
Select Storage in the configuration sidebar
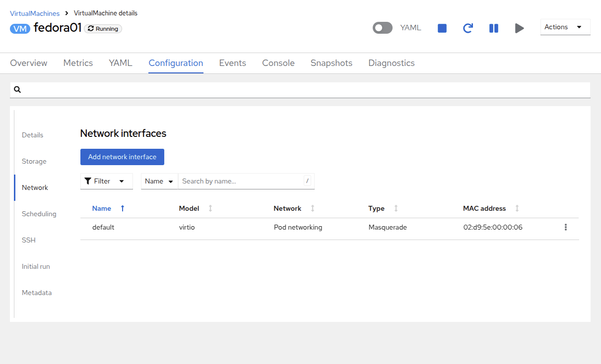34,161
